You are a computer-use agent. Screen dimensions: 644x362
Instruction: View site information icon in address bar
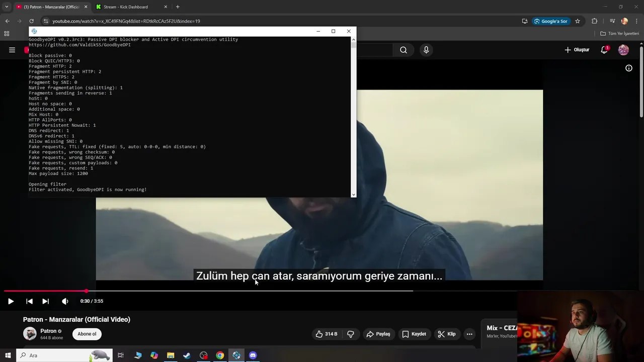pos(46,21)
